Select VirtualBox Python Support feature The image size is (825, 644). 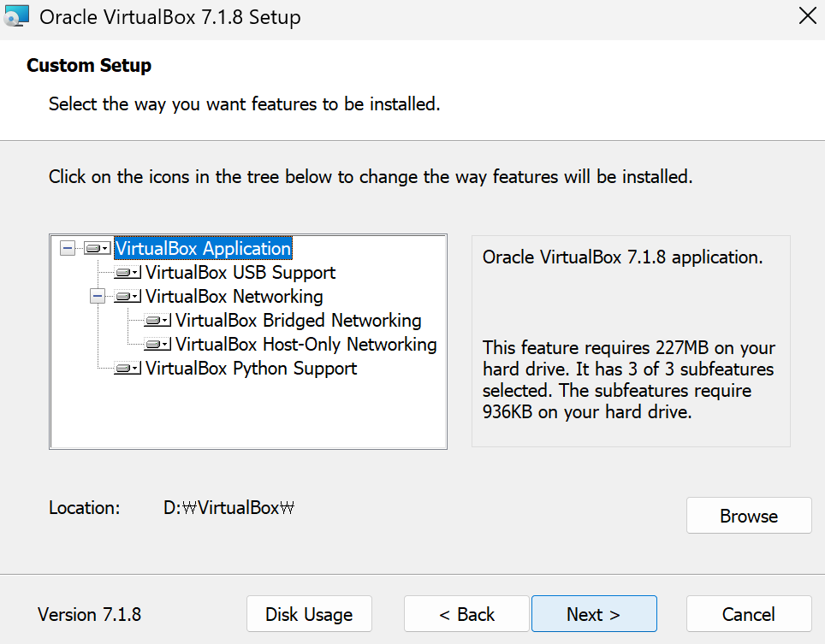[251, 368]
